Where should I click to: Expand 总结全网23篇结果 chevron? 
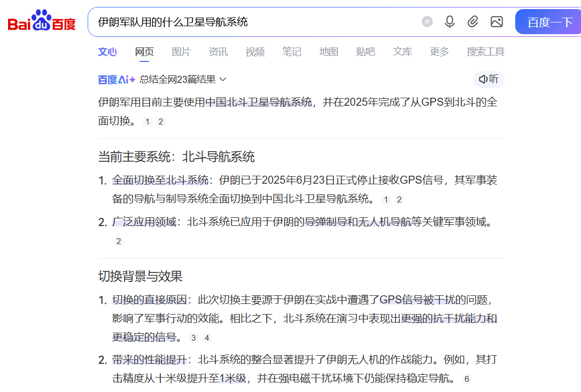pyautogui.click(x=223, y=79)
